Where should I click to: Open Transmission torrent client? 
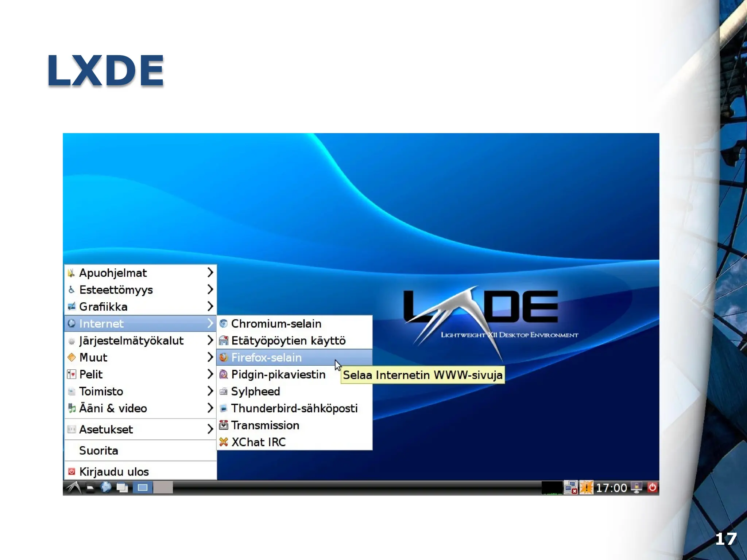pyautogui.click(x=294, y=425)
